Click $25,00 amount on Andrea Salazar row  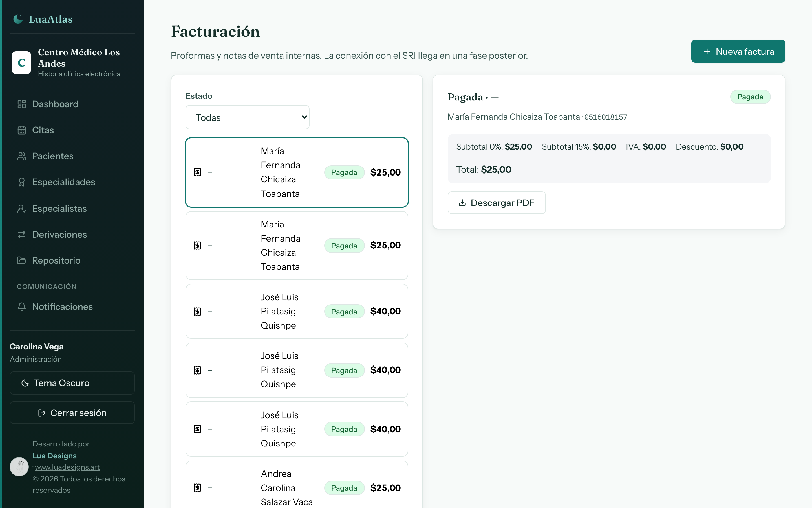[x=385, y=488]
